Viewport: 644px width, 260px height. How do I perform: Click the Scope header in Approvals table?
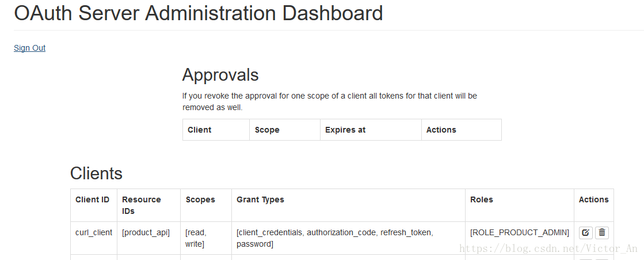pyautogui.click(x=267, y=130)
